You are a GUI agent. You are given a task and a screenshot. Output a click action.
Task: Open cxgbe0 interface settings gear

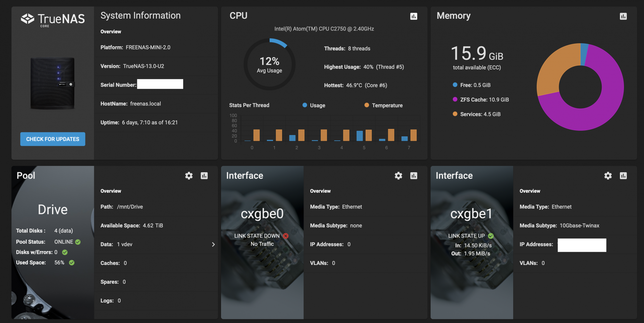coord(398,176)
